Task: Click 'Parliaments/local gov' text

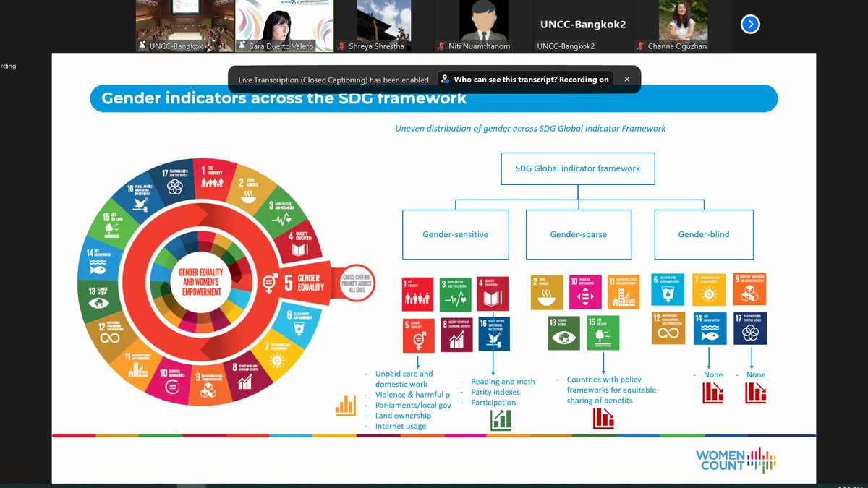Action: click(413, 405)
